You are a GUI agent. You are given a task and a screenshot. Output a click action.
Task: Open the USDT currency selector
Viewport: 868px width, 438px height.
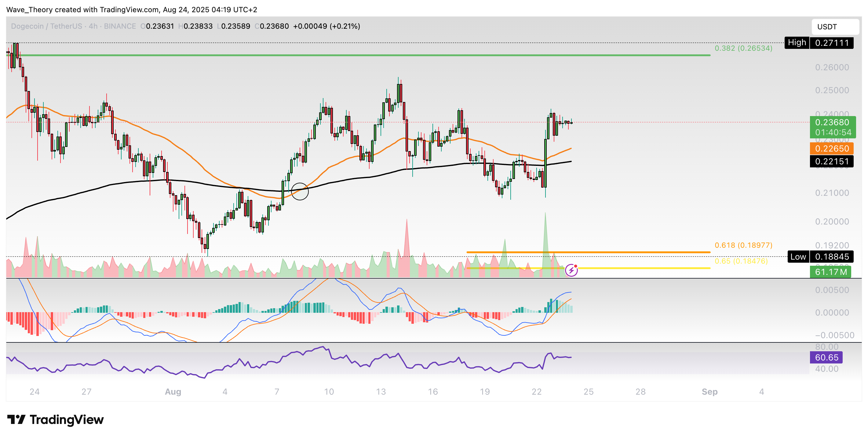click(835, 27)
